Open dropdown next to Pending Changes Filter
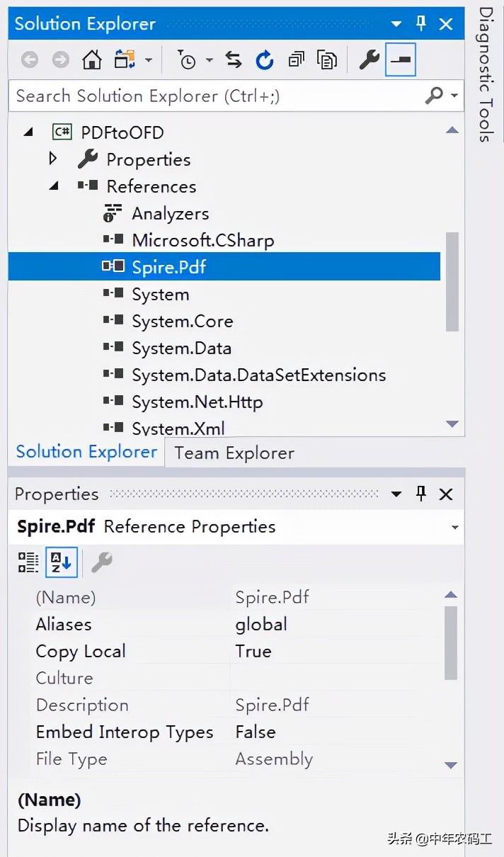The width and height of the screenshot is (504, 857). coord(209,60)
